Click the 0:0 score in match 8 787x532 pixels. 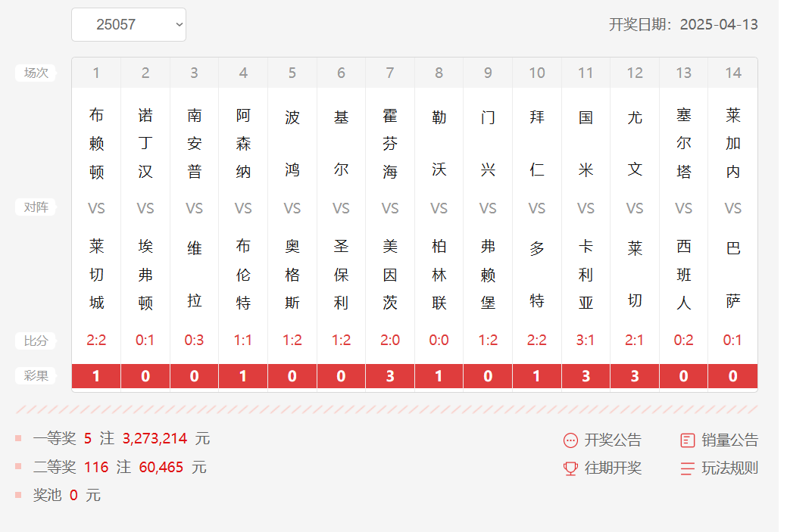pos(439,341)
